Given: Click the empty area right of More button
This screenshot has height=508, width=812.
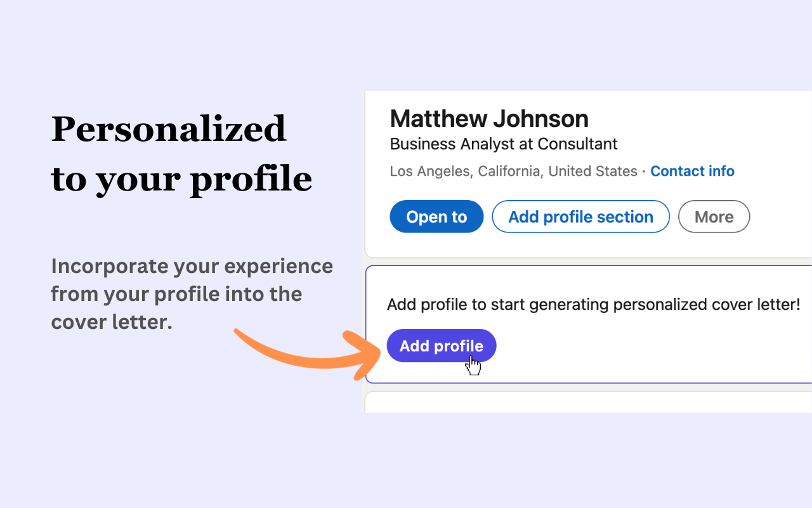Looking at the screenshot, I should pos(780,217).
